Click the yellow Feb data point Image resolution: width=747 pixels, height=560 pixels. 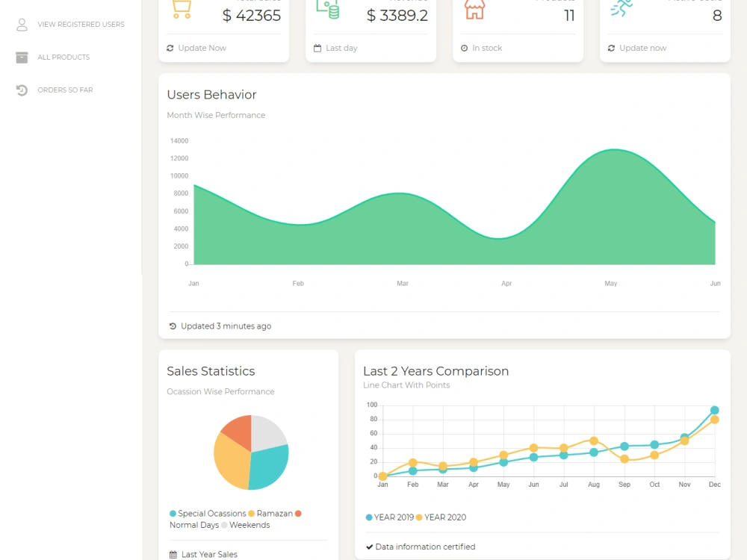[x=413, y=463]
